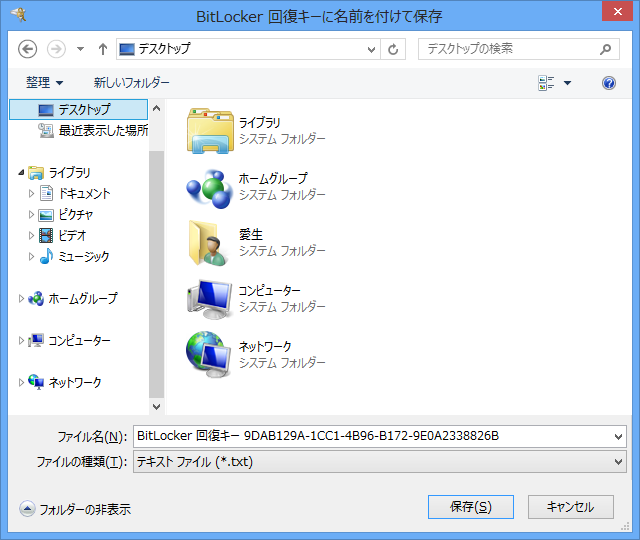The width and height of the screenshot is (640, 540).
Task: Open the ファイル名 dropdown arrow
Action: [x=618, y=437]
